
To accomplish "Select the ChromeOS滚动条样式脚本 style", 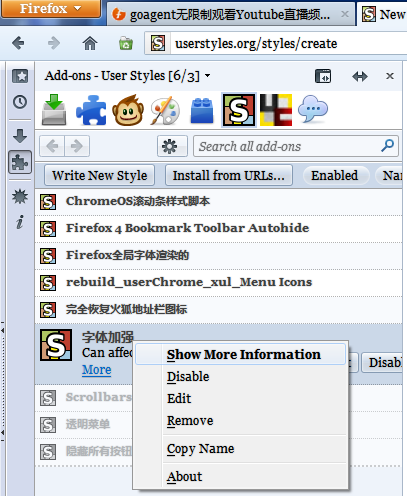I will click(x=218, y=202).
